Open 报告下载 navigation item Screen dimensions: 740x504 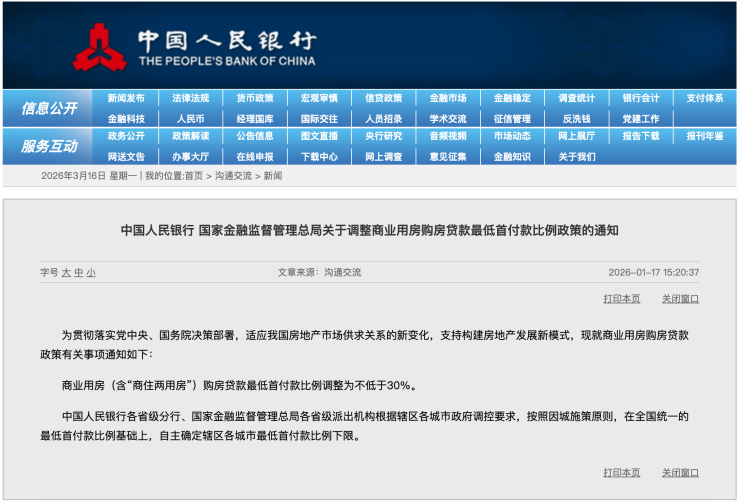click(640, 136)
